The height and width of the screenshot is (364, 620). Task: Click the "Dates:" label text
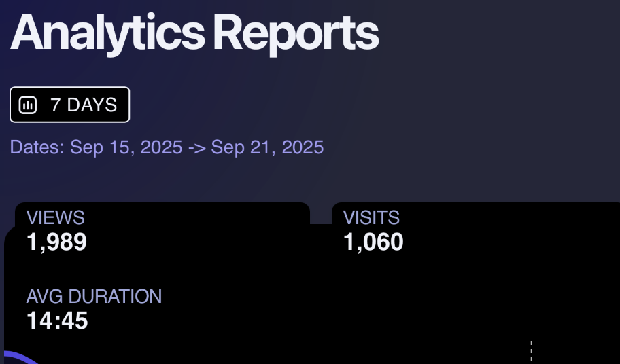[38, 147]
